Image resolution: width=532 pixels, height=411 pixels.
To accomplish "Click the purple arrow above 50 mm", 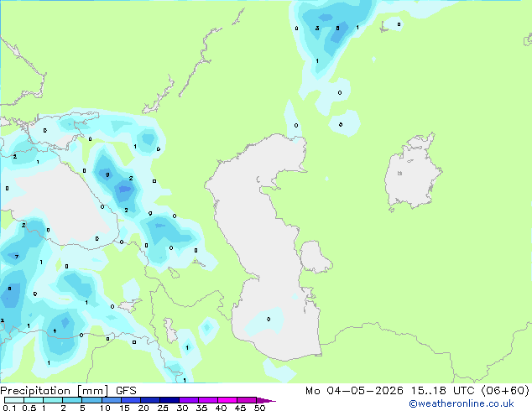I will tap(266, 400).
